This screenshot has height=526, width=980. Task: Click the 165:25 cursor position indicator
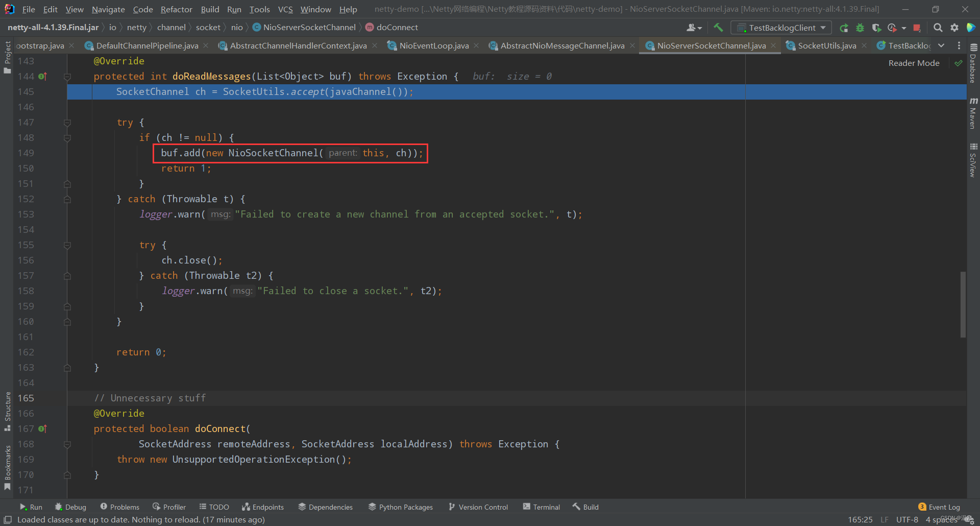click(x=860, y=519)
